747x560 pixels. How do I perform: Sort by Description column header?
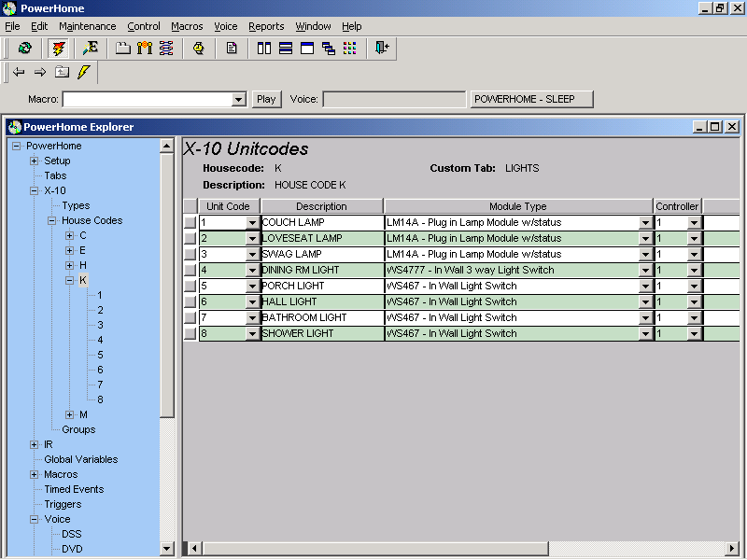click(321, 206)
